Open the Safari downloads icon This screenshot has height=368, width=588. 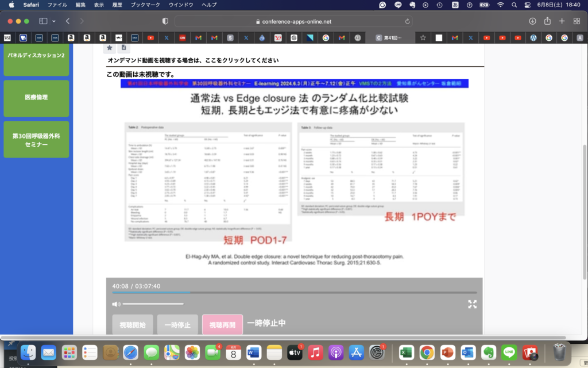[x=532, y=21]
